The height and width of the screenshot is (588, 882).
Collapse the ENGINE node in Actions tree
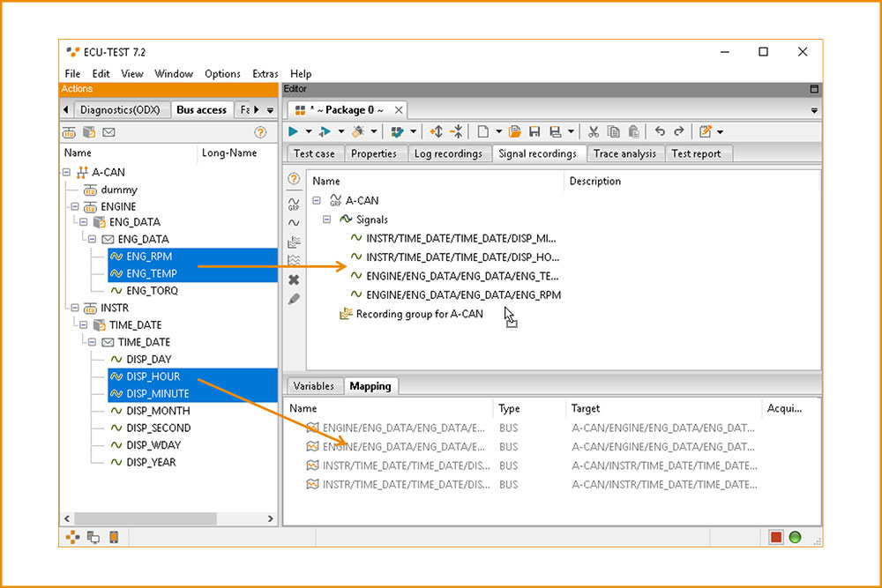click(75, 206)
